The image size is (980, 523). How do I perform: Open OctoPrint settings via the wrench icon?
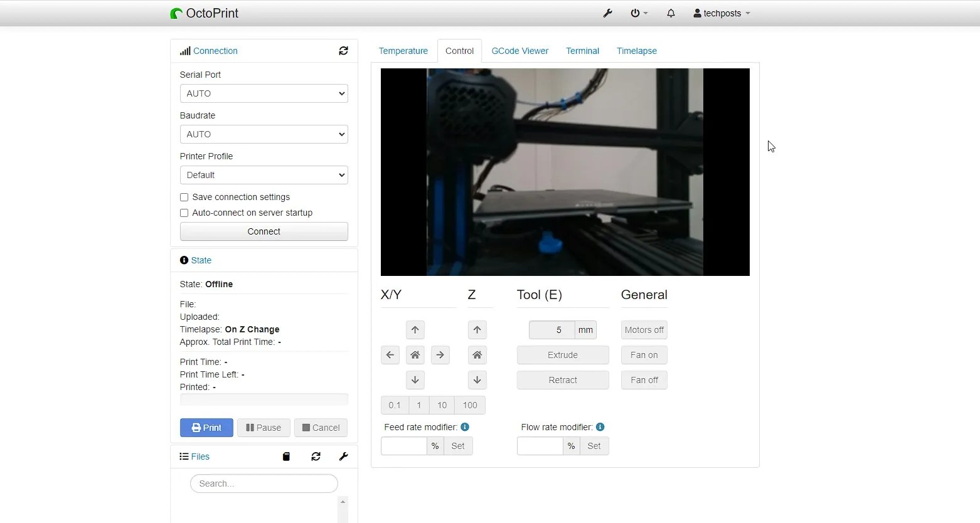tap(607, 13)
